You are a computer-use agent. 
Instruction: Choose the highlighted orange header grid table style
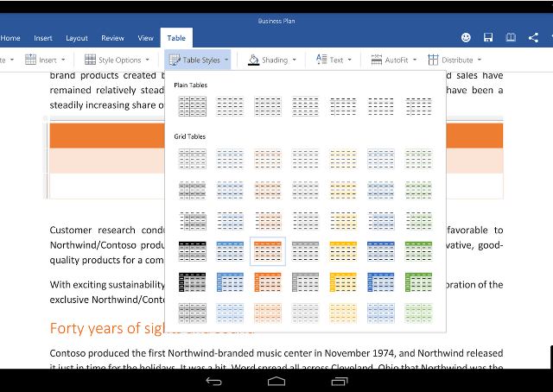pyautogui.click(x=267, y=251)
